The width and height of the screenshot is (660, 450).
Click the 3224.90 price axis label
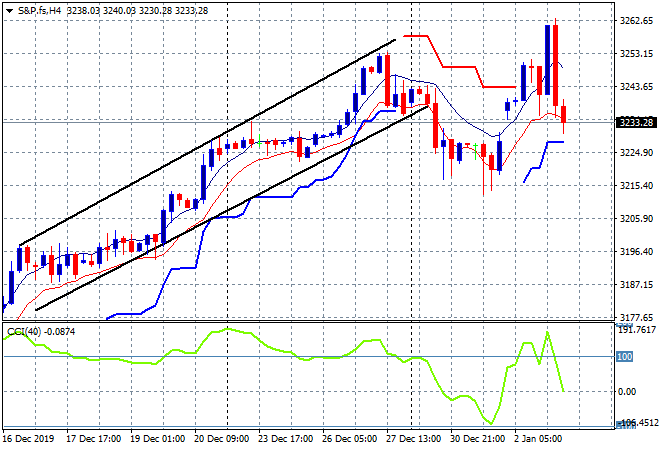tap(636, 152)
